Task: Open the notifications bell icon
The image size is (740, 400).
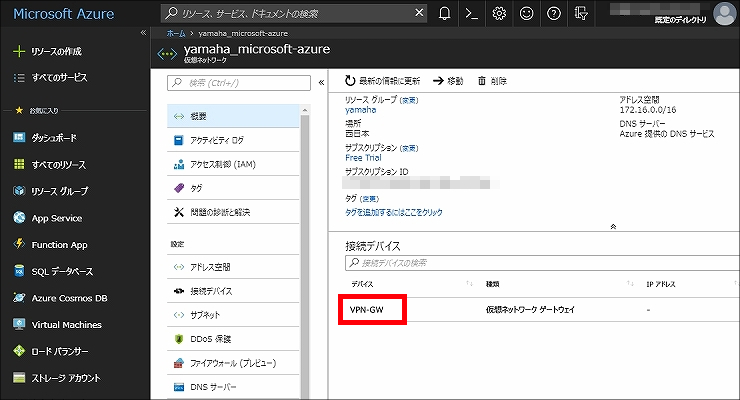Action: pyautogui.click(x=444, y=14)
